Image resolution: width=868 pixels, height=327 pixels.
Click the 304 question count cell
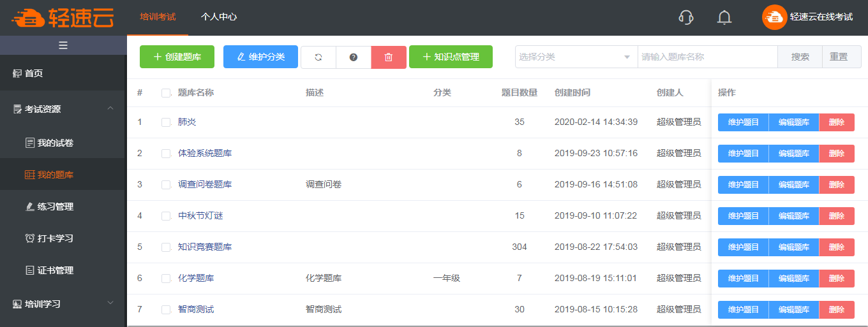click(520, 247)
